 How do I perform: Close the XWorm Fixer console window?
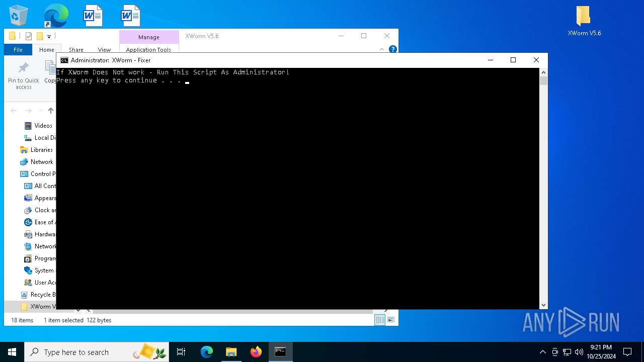536,60
